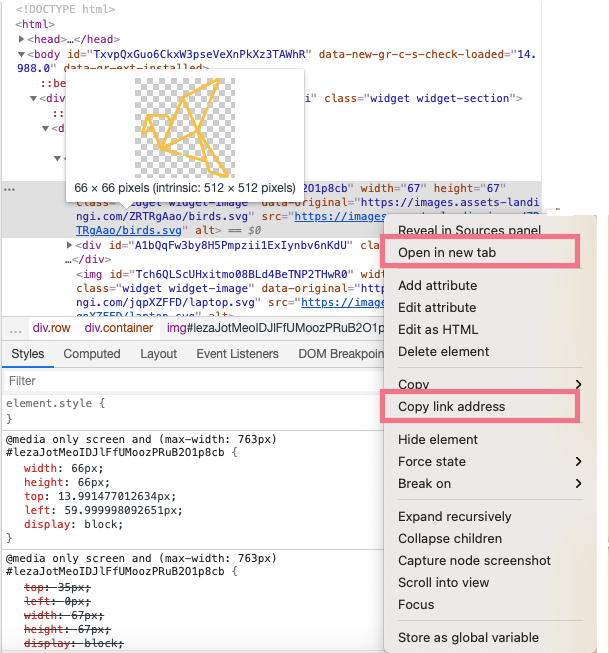Click the <html> tag line
The image size is (609, 653).
(x=35, y=24)
